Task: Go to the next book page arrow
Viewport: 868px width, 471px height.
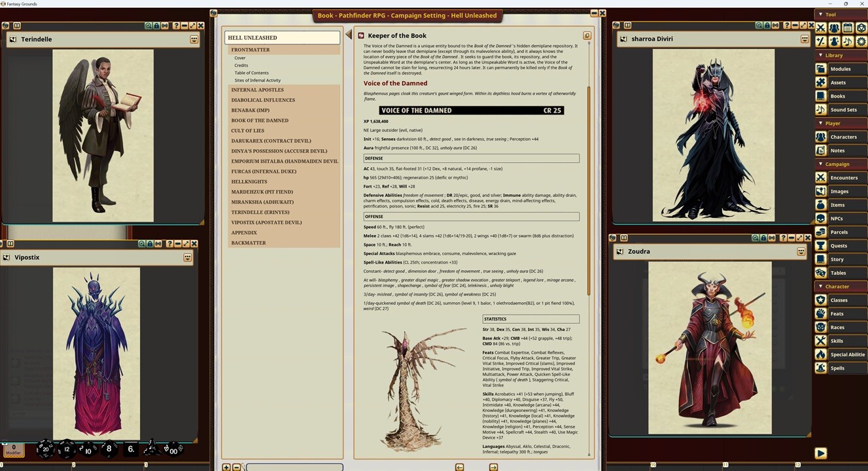Action: pyautogui.click(x=493, y=467)
